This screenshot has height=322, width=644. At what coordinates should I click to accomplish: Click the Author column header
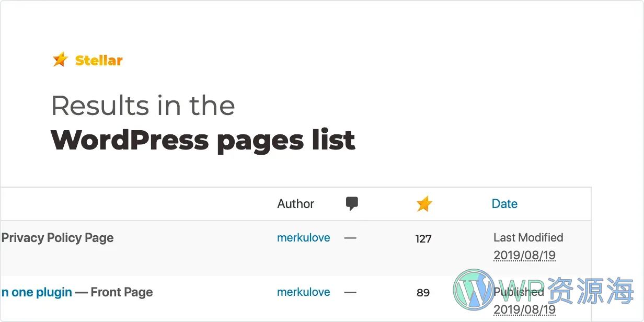pos(296,204)
